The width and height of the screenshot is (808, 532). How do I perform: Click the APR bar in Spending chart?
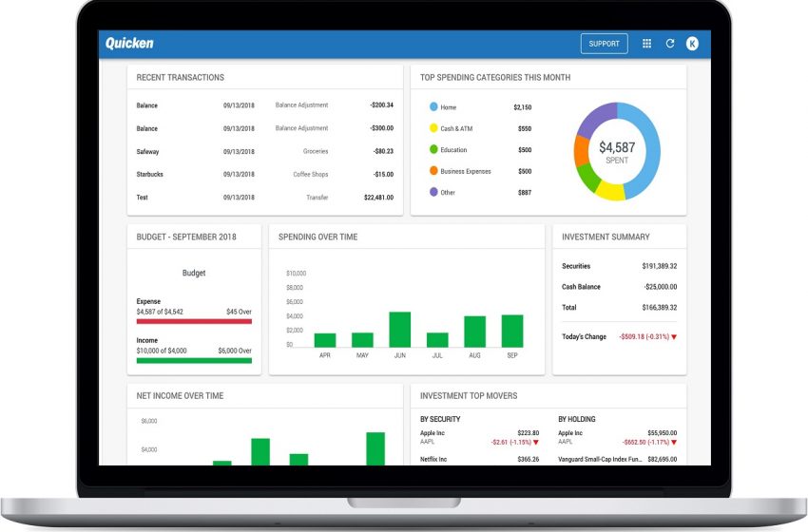[x=325, y=340]
